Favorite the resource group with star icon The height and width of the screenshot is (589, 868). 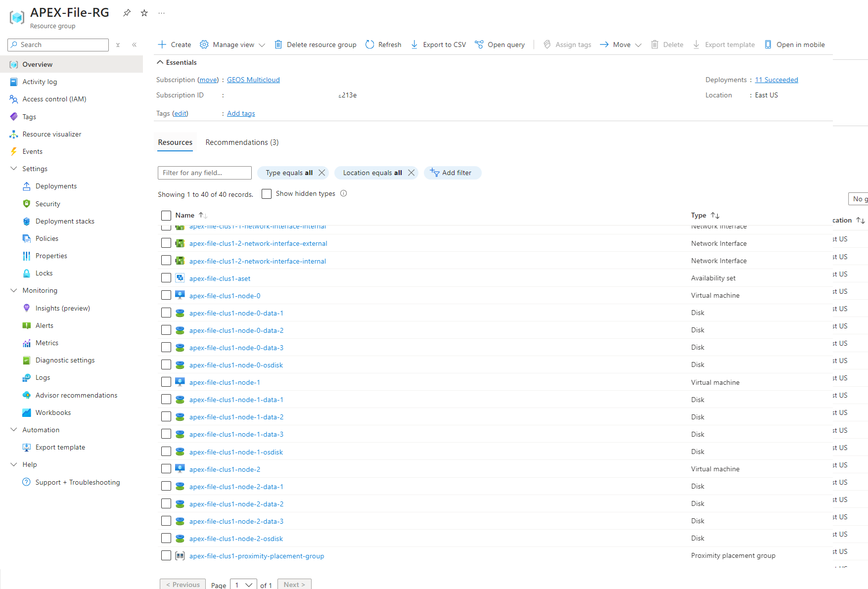pyautogui.click(x=144, y=13)
